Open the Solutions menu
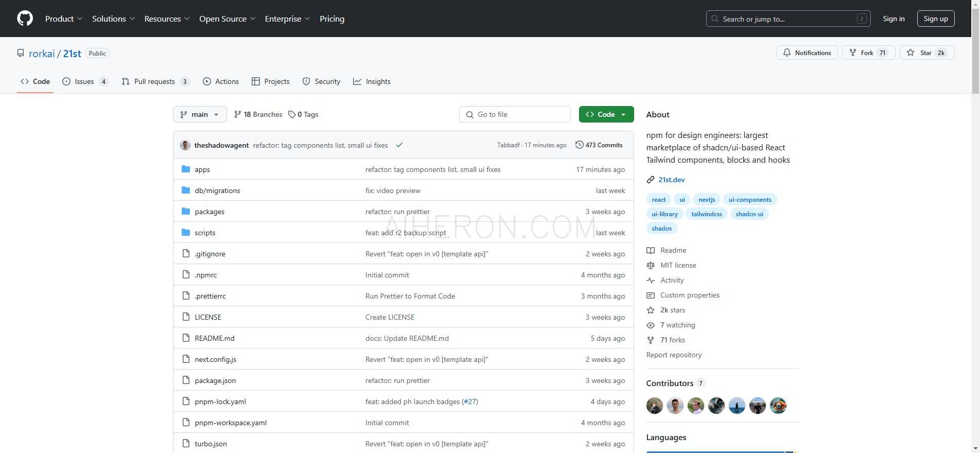This screenshot has height=453, width=980. click(113, 19)
